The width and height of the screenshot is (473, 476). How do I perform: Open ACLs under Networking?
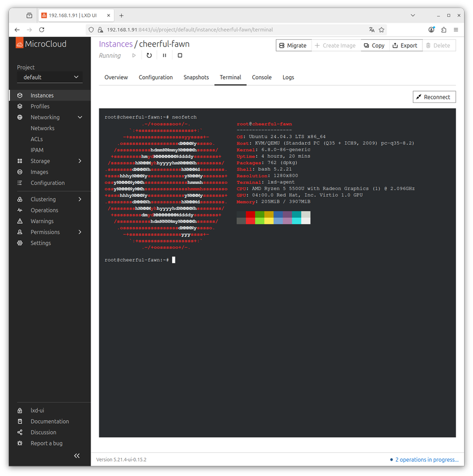36,139
